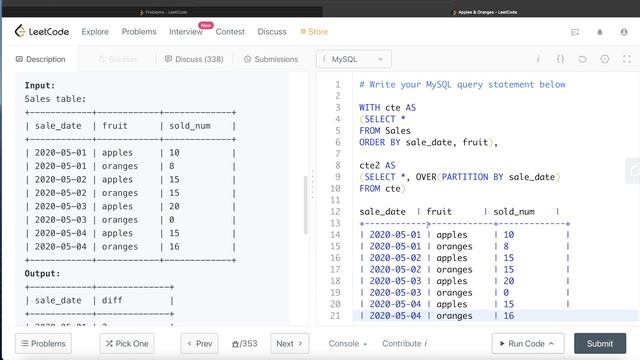The height and width of the screenshot is (360, 640).
Task: Click editor line number 11
Action: click(x=335, y=200)
